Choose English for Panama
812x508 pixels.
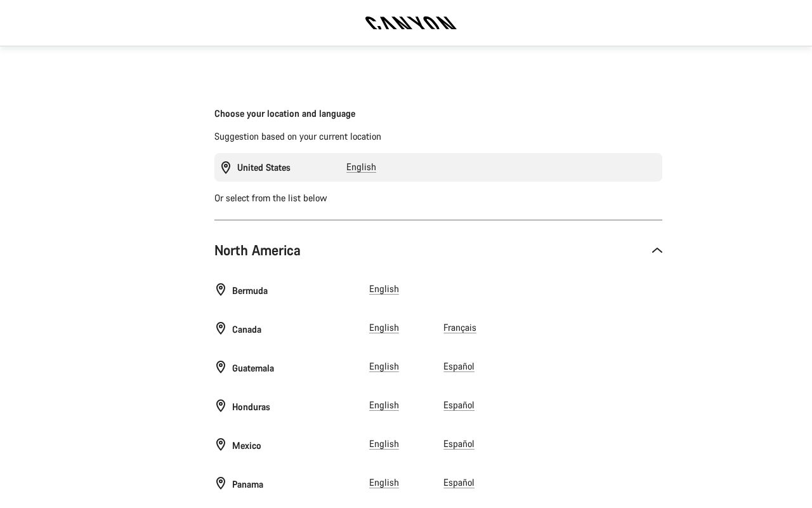384,483
